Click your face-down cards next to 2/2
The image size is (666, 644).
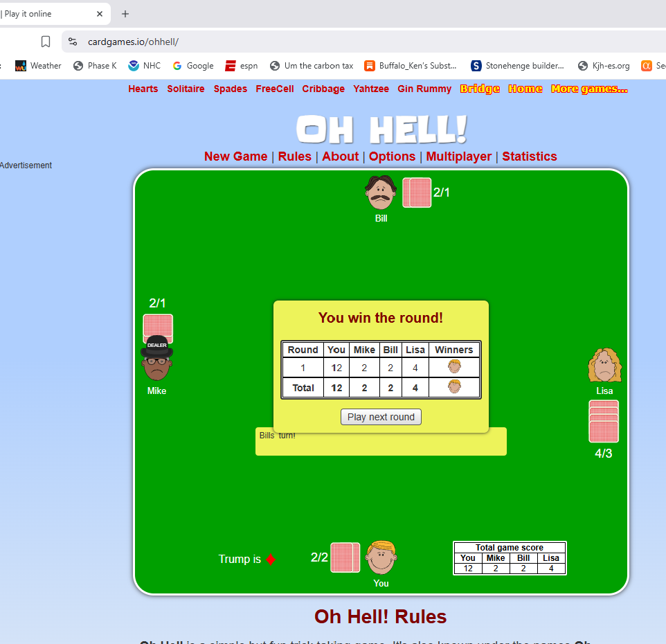click(345, 557)
